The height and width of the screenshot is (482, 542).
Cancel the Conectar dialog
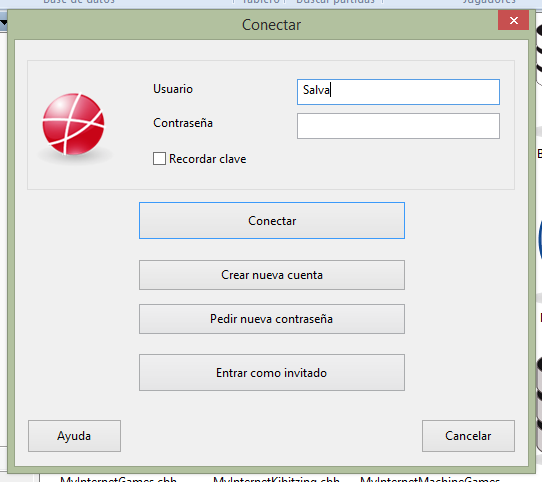coord(468,436)
